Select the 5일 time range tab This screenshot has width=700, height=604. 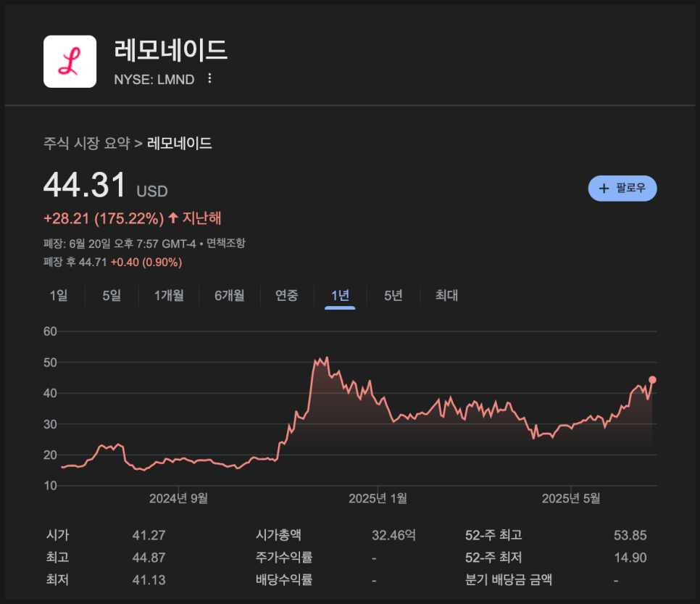(112, 295)
